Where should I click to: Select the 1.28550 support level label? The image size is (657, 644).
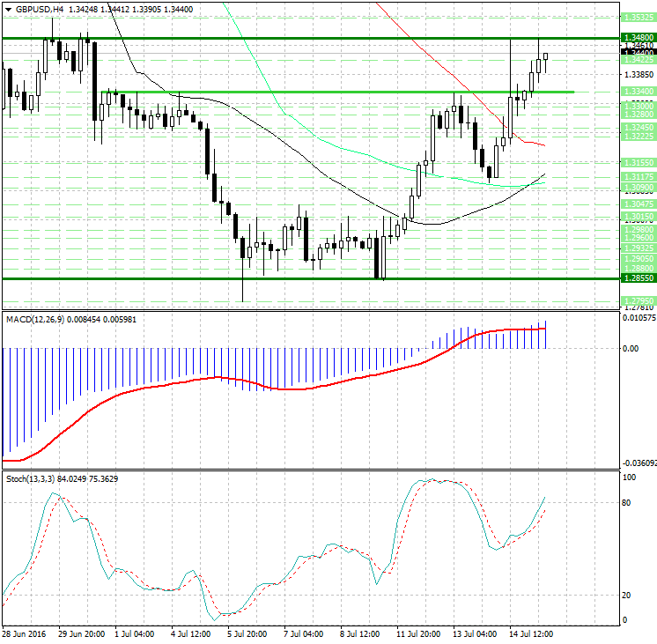pos(639,278)
